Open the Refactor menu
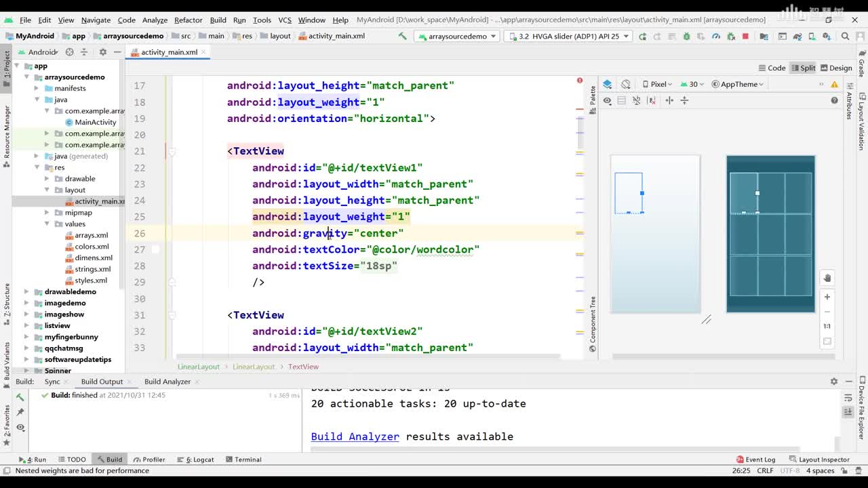This screenshot has width=868, height=488. tap(189, 20)
